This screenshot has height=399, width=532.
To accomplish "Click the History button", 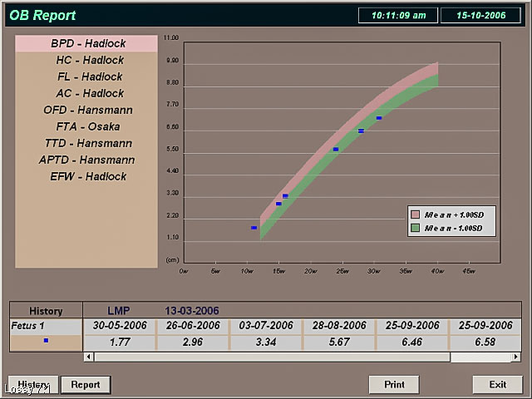I will pyautogui.click(x=33, y=385).
